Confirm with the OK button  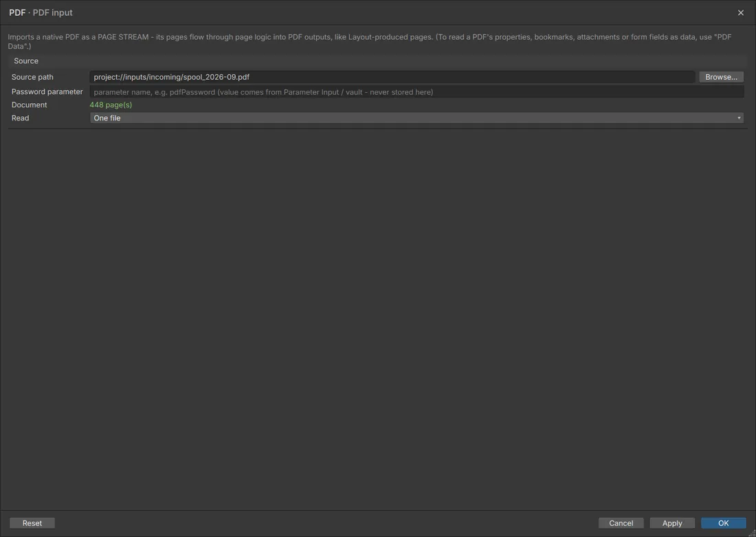click(x=723, y=523)
